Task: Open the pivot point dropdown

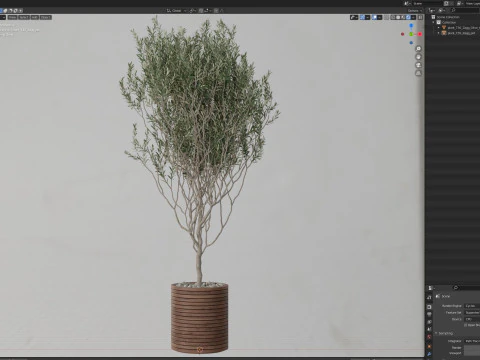Action: 192,11
